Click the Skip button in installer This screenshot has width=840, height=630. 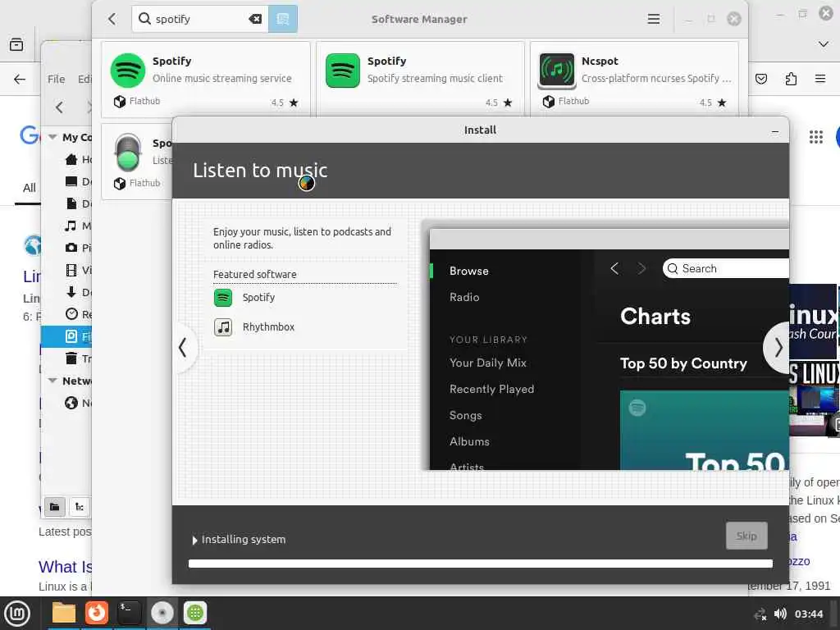click(x=746, y=536)
